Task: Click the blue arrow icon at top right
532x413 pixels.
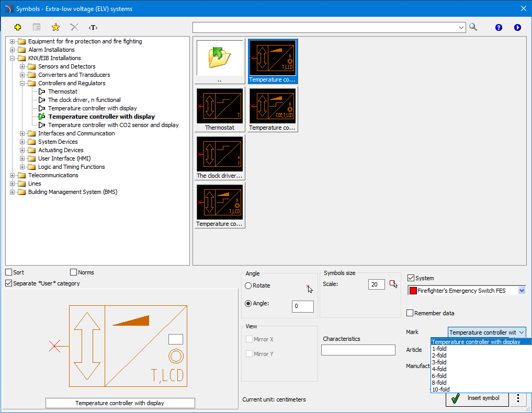Action: (517, 28)
